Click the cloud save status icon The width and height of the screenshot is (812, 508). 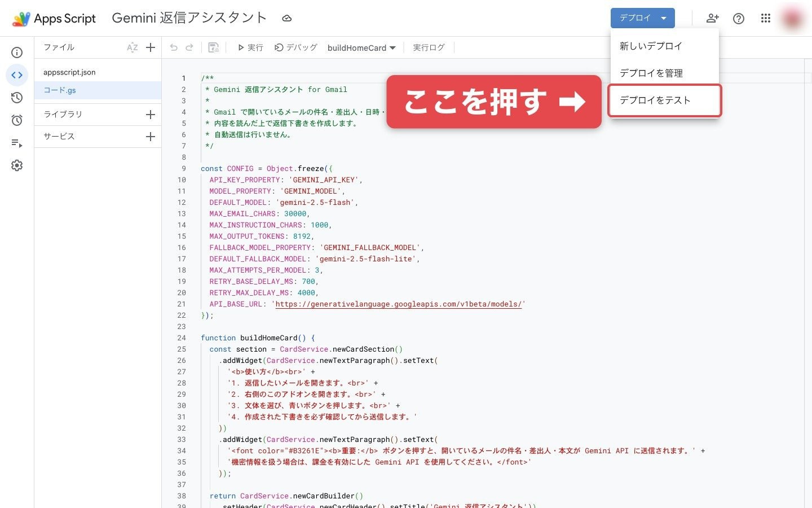(x=287, y=18)
